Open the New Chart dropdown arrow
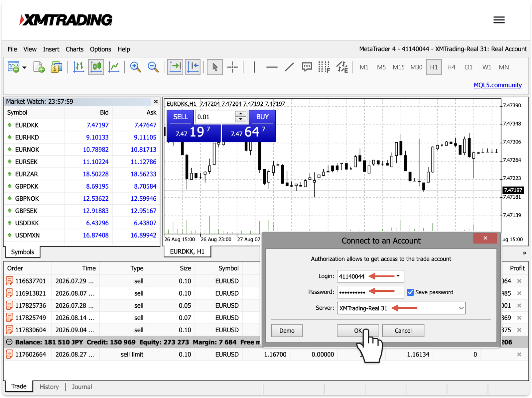 pos(25,67)
